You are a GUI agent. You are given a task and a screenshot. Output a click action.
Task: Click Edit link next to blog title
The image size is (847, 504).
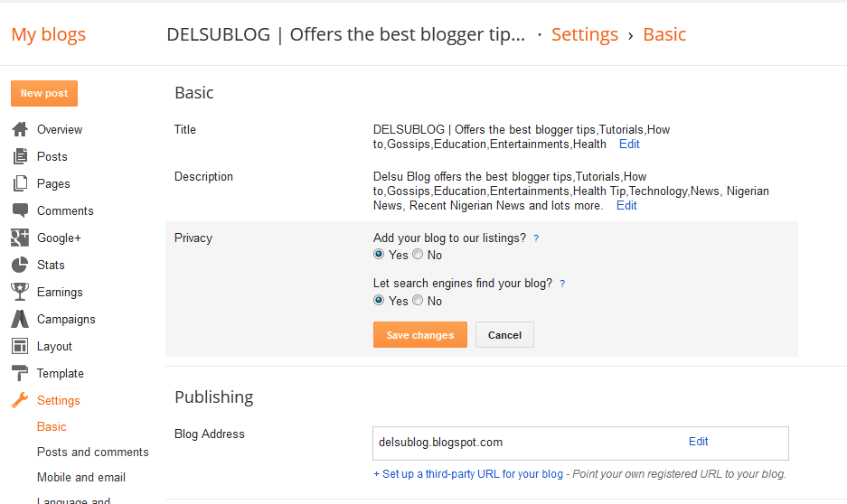tap(629, 144)
